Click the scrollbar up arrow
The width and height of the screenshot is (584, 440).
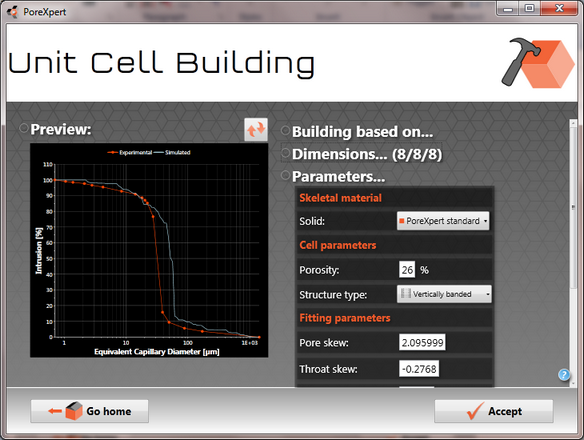[x=573, y=123]
